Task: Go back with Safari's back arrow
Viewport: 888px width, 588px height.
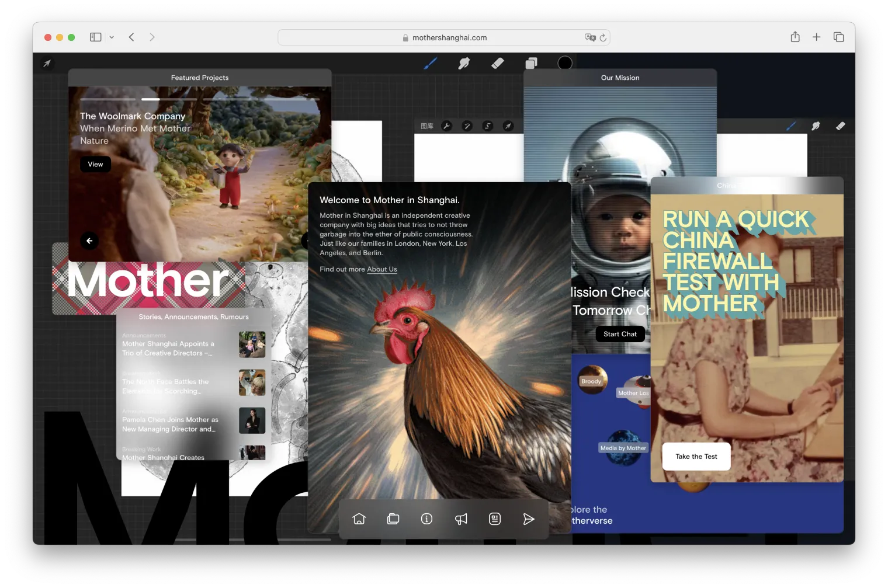Action: pyautogui.click(x=131, y=37)
